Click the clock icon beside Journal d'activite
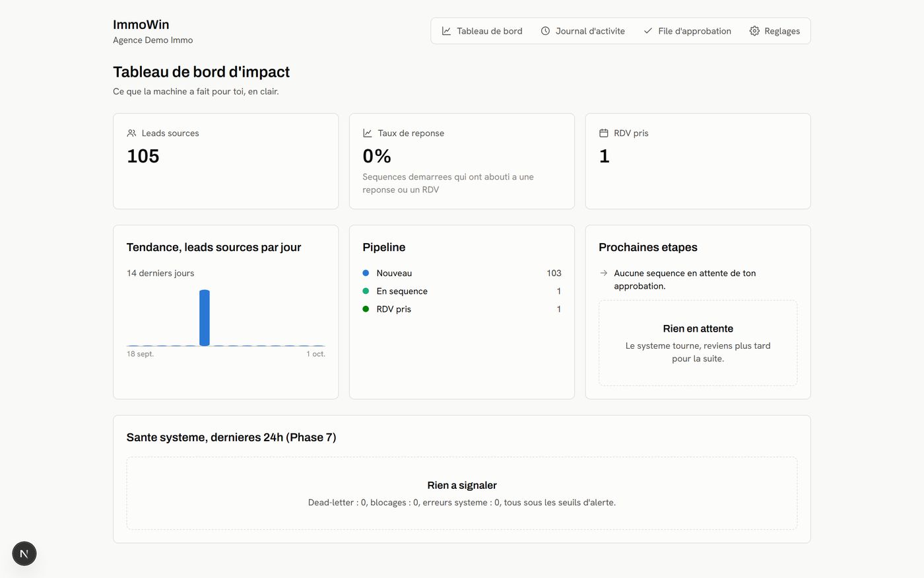The width and height of the screenshot is (924, 578). (x=545, y=31)
